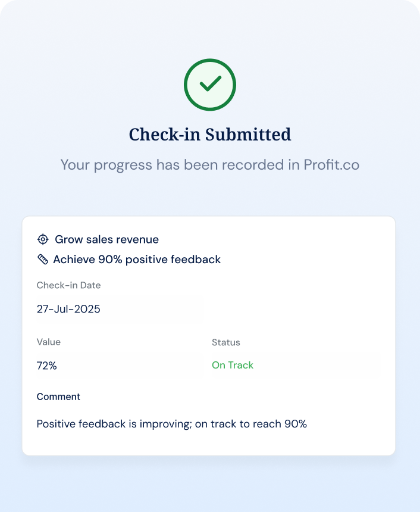This screenshot has width=420, height=512.
Task: Click '90%' at the comment's end
Action: (x=295, y=424)
